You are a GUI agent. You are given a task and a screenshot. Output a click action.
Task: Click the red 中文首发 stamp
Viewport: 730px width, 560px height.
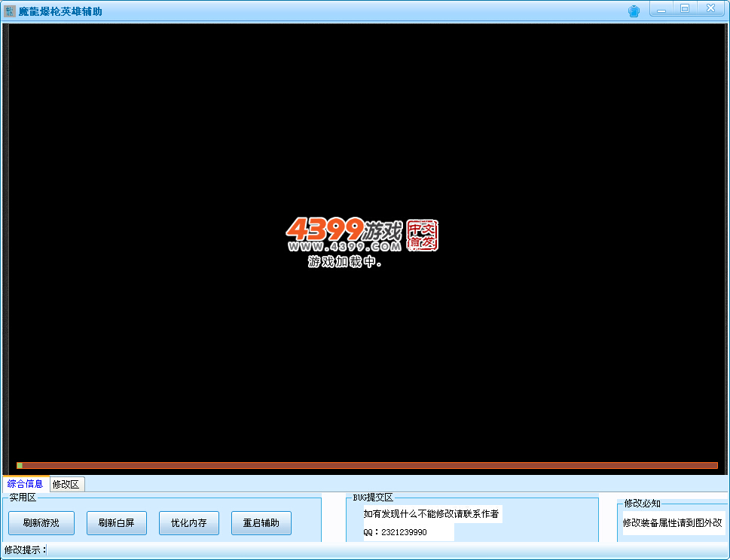tap(423, 236)
